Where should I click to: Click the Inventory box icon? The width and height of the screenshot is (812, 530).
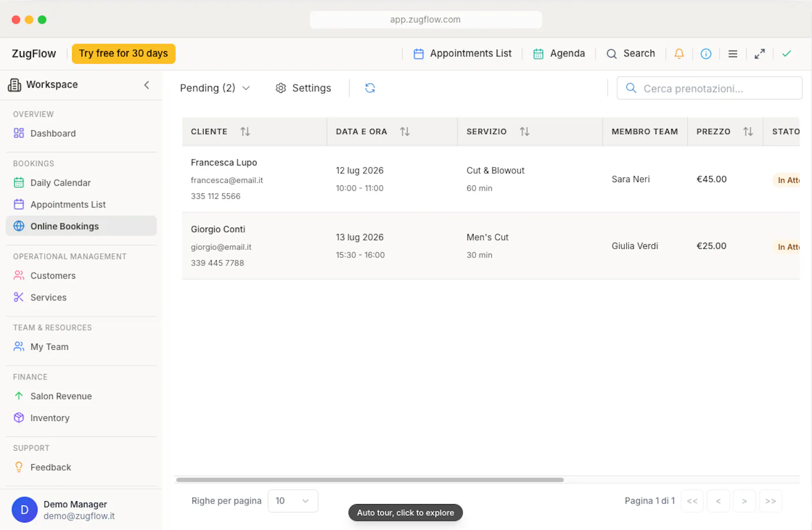tap(19, 417)
